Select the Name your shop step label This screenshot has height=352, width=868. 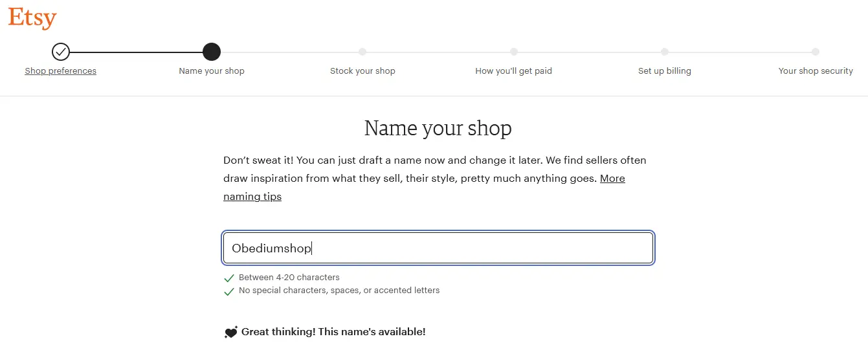point(212,71)
